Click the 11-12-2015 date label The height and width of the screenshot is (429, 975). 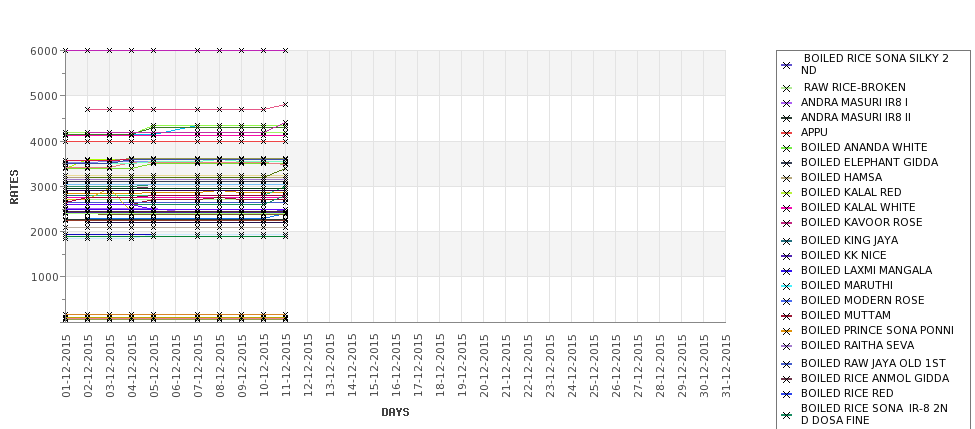click(285, 366)
